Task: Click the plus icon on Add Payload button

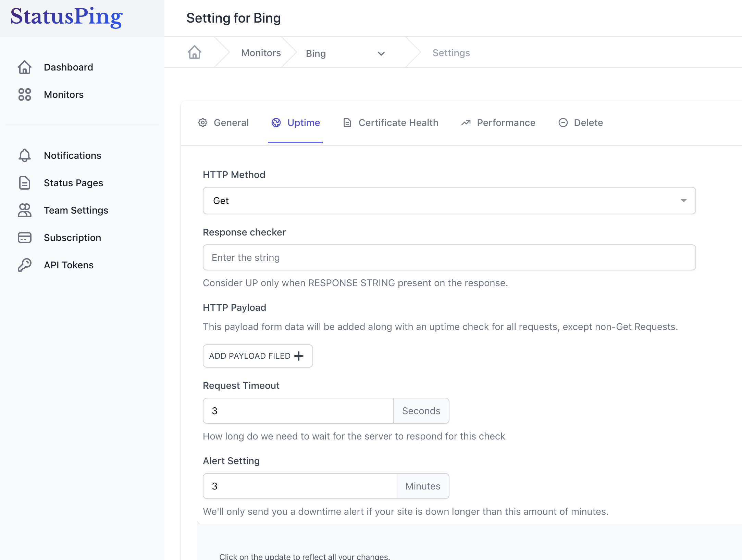Action: (x=299, y=356)
